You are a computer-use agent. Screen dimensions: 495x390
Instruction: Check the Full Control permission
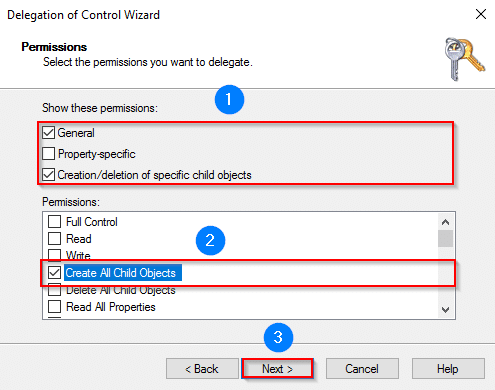point(55,221)
